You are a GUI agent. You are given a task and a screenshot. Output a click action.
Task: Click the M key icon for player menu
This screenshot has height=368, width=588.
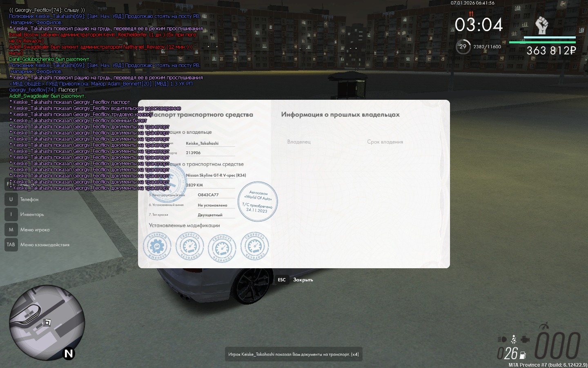point(11,230)
